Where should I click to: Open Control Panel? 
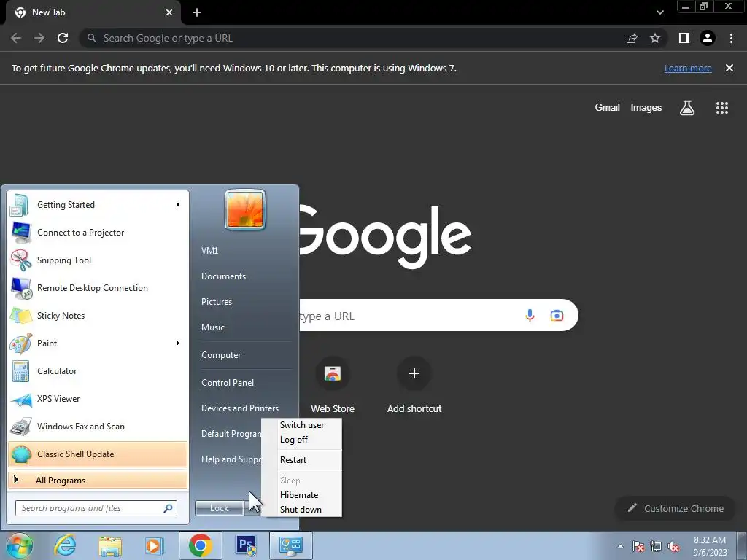click(x=228, y=383)
